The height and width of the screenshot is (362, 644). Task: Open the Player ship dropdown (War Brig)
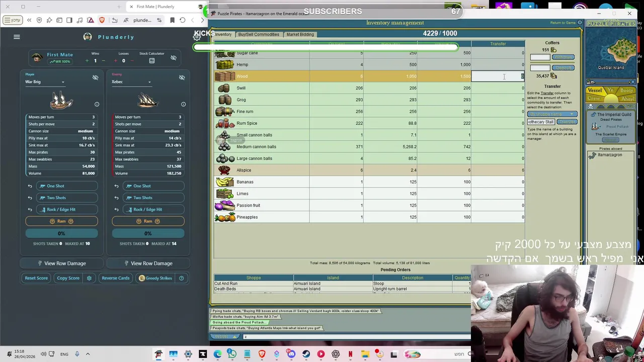coord(45,82)
